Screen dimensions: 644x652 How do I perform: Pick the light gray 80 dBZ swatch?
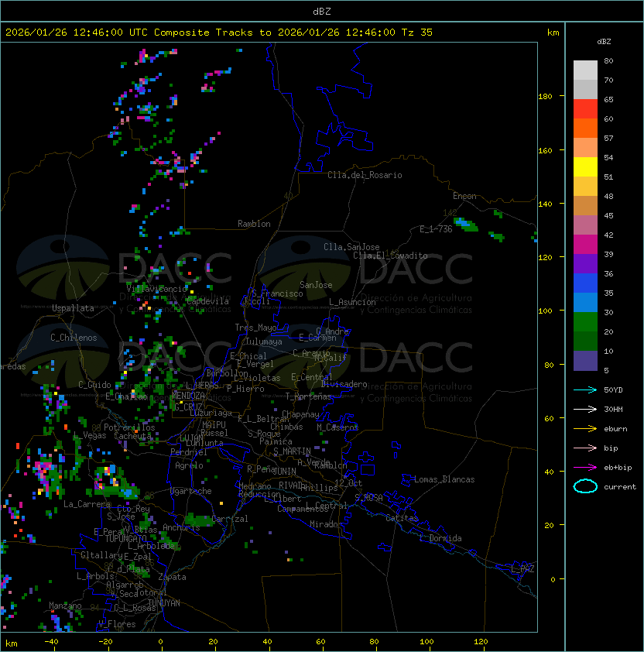pos(585,70)
